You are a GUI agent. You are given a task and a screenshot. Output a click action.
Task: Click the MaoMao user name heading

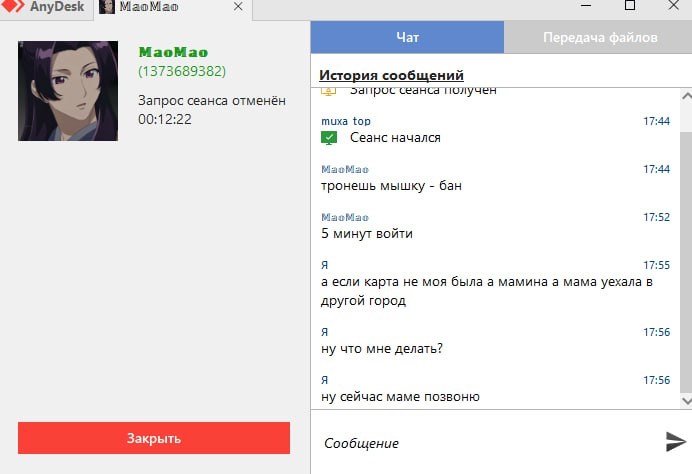pos(173,52)
